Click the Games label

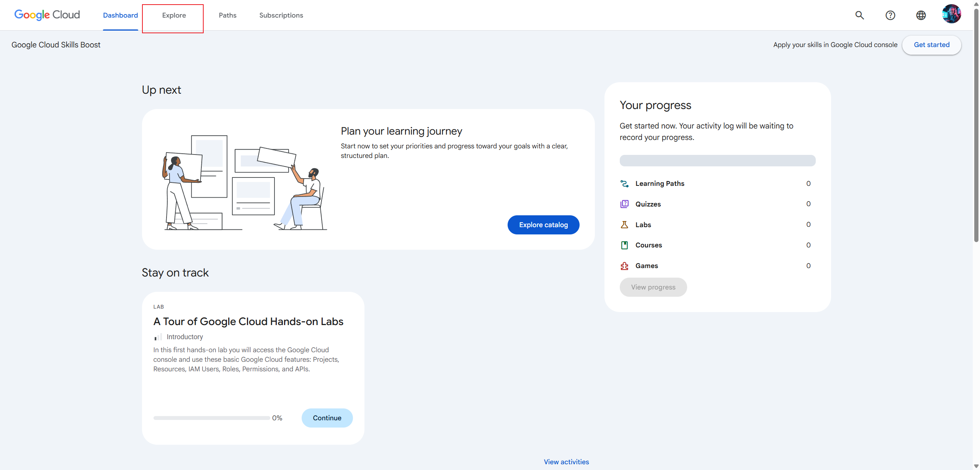coord(647,266)
